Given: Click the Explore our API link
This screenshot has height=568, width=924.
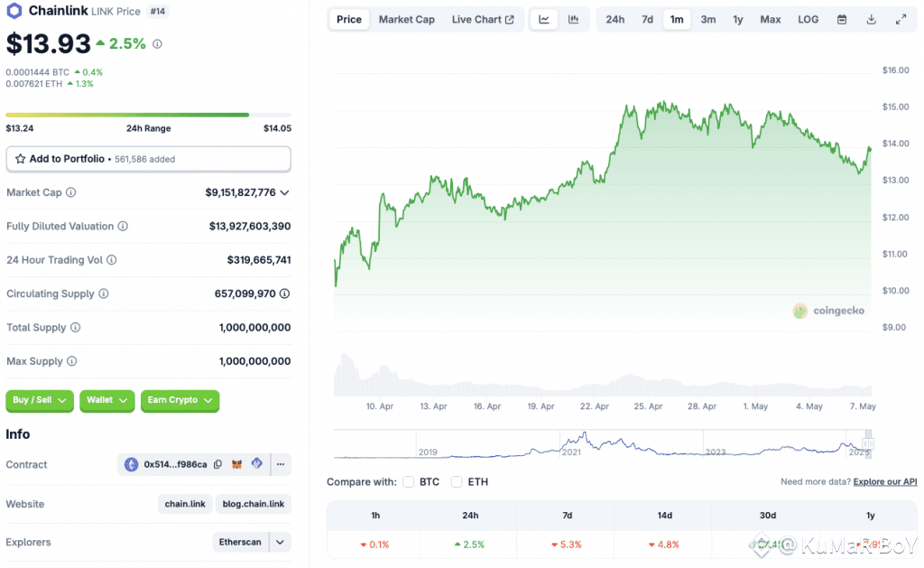Looking at the screenshot, I should (885, 482).
